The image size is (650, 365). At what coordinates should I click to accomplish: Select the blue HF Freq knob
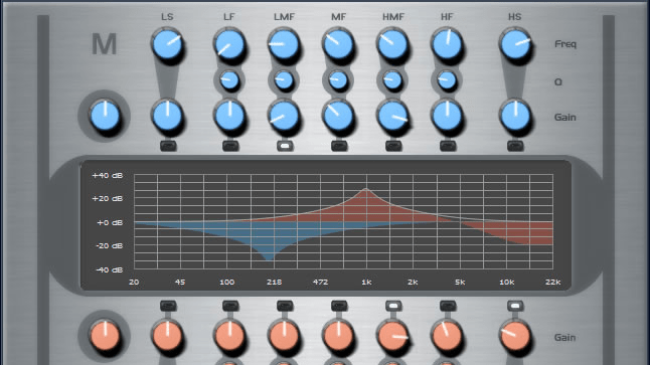[447, 44]
